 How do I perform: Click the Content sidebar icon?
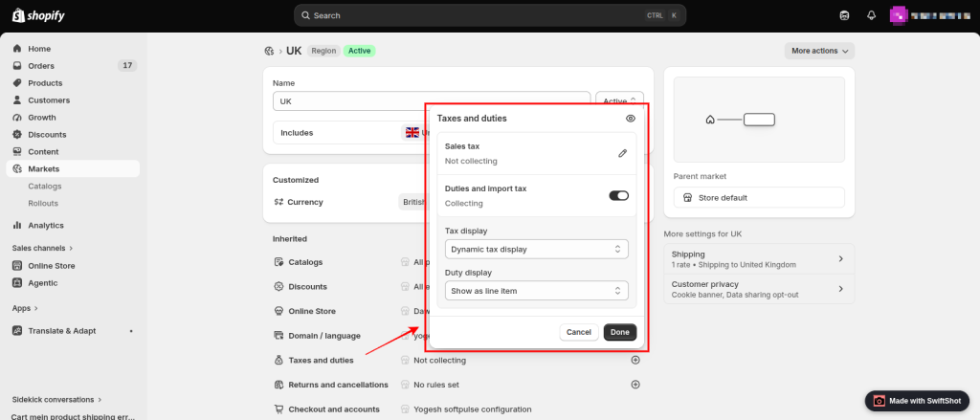pyautogui.click(x=17, y=152)
